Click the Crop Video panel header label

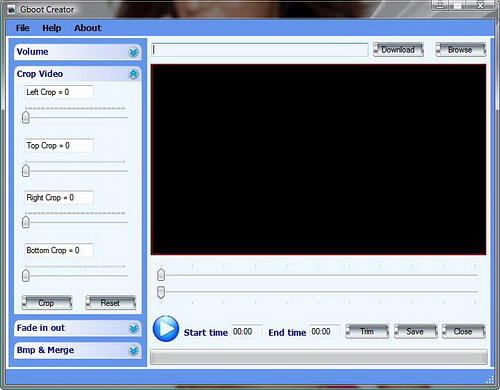(40, 74)
